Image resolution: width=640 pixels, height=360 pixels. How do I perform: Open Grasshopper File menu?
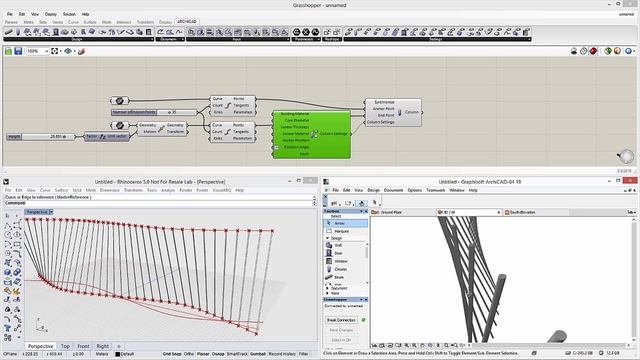click(10, 14)
